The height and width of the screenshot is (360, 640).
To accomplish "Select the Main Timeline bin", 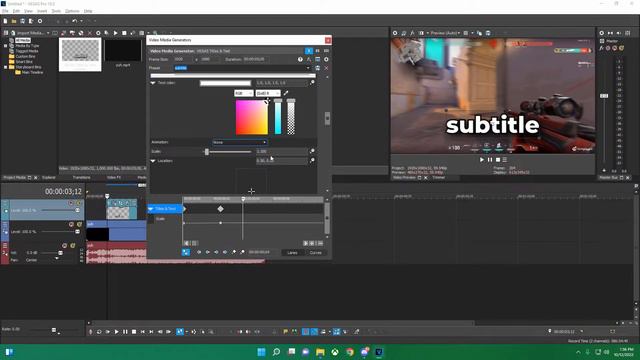I will (x=29, y=73).
